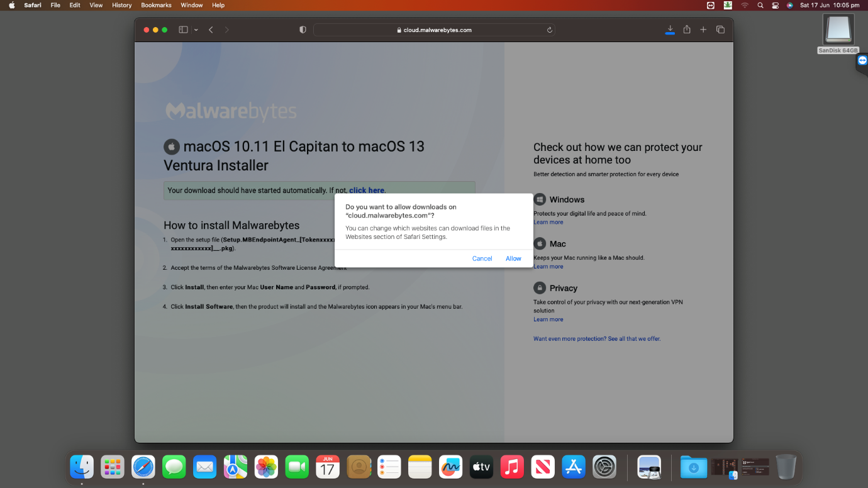Image resolution: width=868 pixels, height=488 pixels.
Task: Open the Window menu
Action: [x=192, y=5]
